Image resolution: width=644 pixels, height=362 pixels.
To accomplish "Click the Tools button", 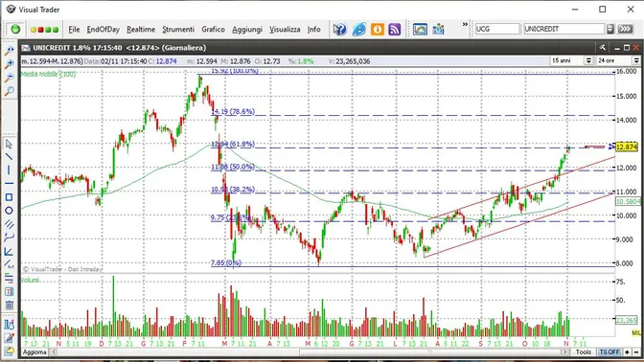I will (583, 352).
